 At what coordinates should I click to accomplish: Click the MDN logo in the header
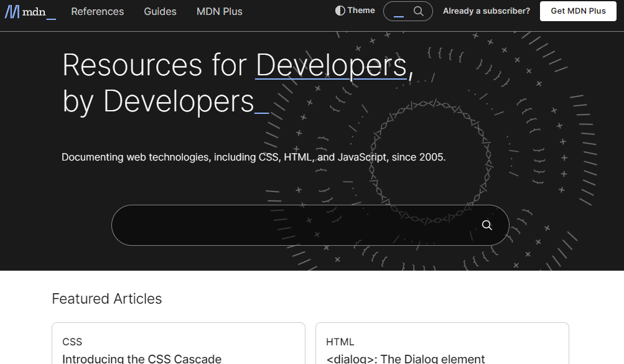pyautogui.click(x=30, y=12)
